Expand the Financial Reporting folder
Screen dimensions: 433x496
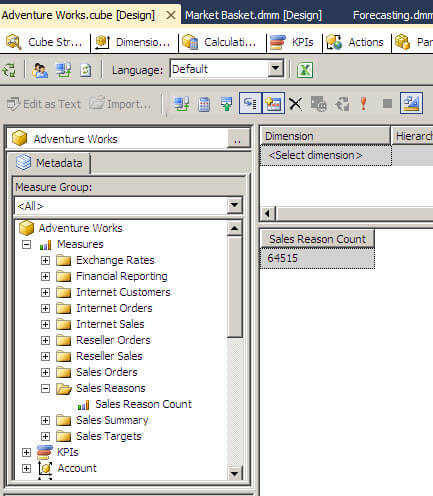[45, 276]
